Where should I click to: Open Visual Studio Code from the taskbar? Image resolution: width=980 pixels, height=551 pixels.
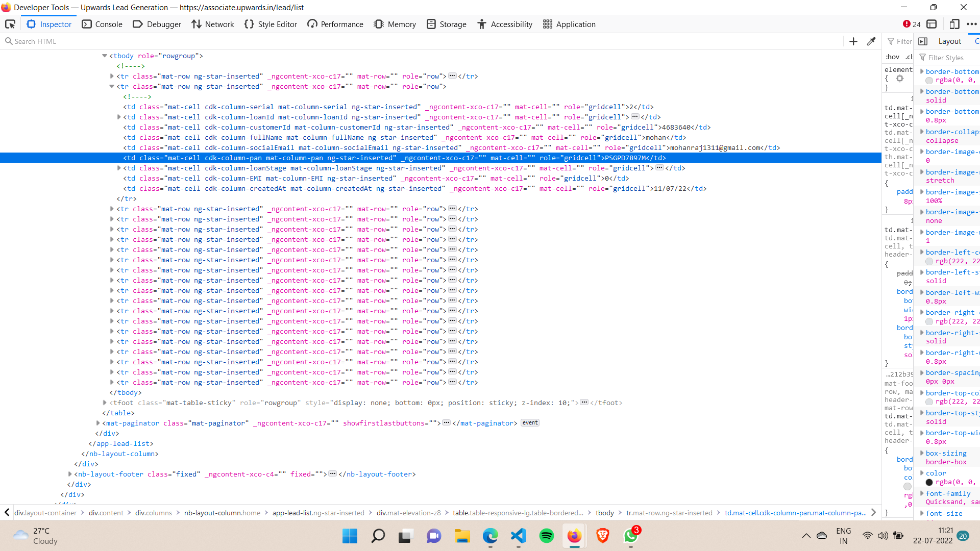[518, 536]
